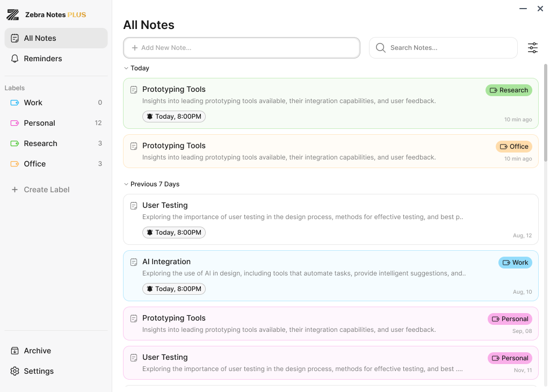Image resolution: width=550 pixels, height=392 pixels.
Task: Click the Zebra Notes logo icon
Action: pyautogui.click(x=13, y=14)
